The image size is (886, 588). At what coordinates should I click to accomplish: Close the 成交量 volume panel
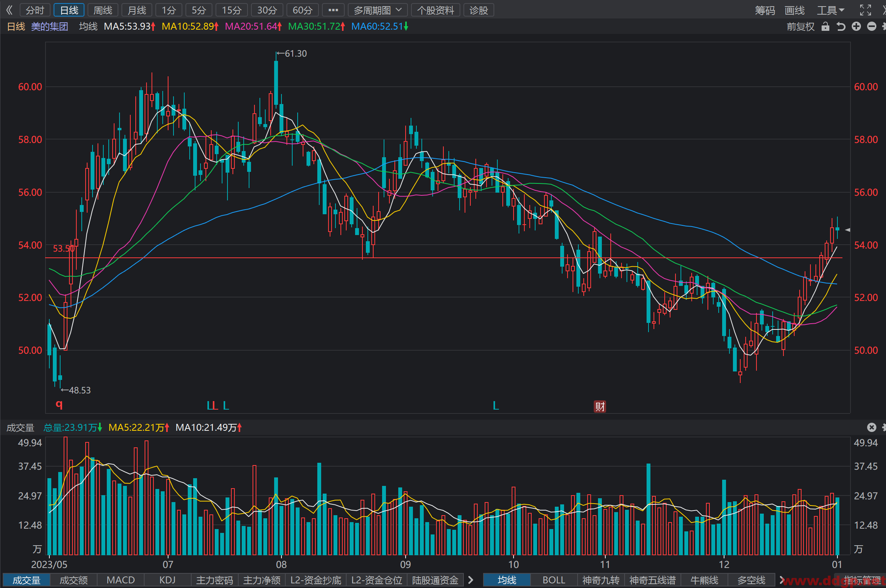click(872, 427)
